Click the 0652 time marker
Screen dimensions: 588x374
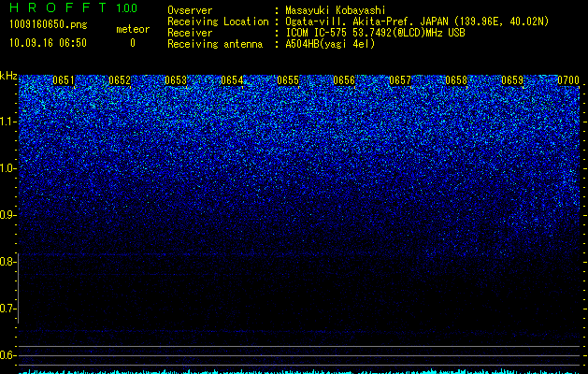tap(120, 80)
